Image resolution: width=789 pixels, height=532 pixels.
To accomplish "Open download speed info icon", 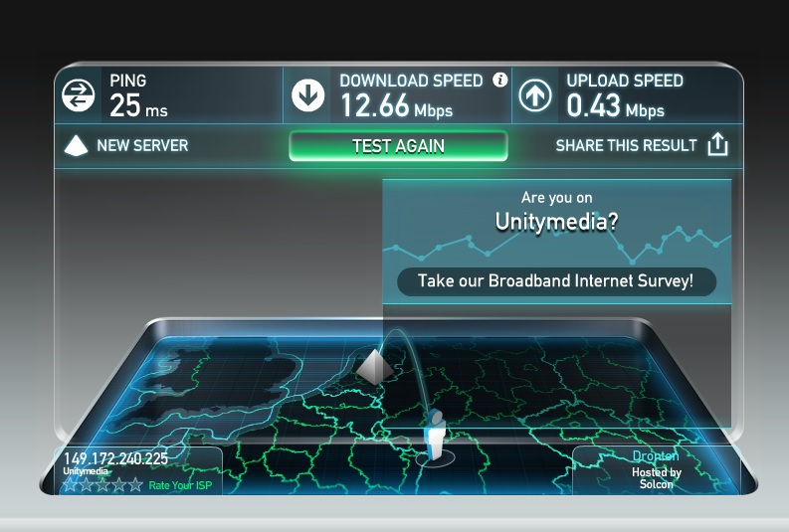I will [499, 80].
